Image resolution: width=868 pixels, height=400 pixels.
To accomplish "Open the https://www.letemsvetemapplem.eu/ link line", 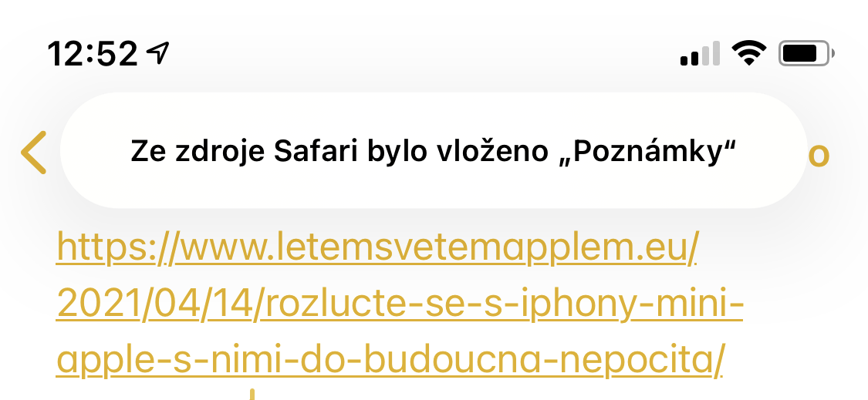I will [x=377, y=249].
